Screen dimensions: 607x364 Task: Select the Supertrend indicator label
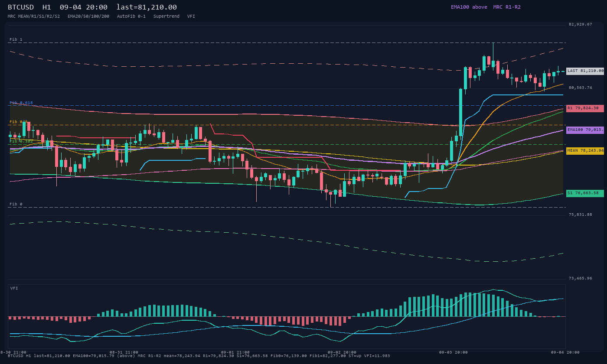166,16
